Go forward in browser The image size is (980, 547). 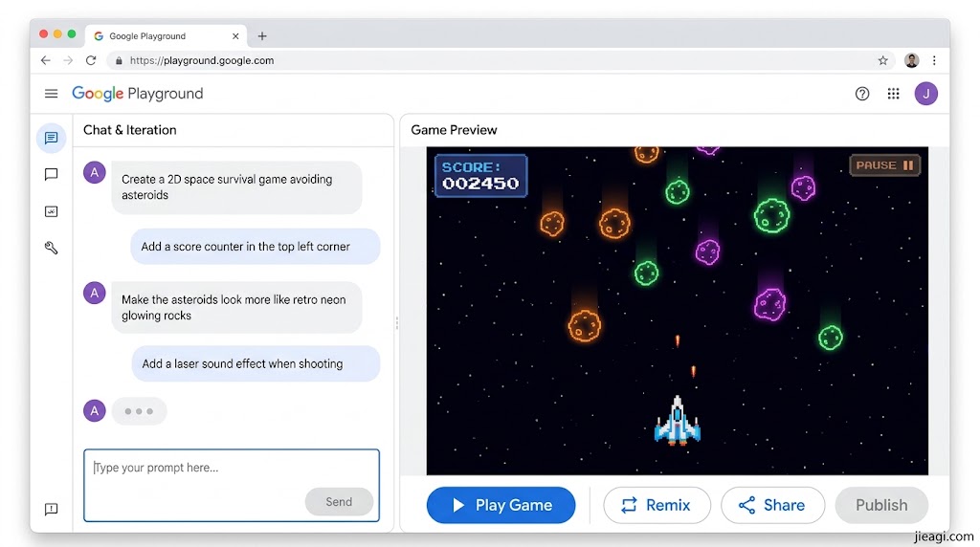68,60
